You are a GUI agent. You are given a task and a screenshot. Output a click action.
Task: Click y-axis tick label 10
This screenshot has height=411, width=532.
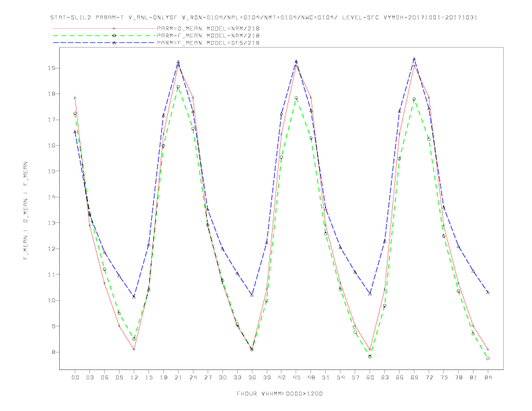click(x=52, y=300)
